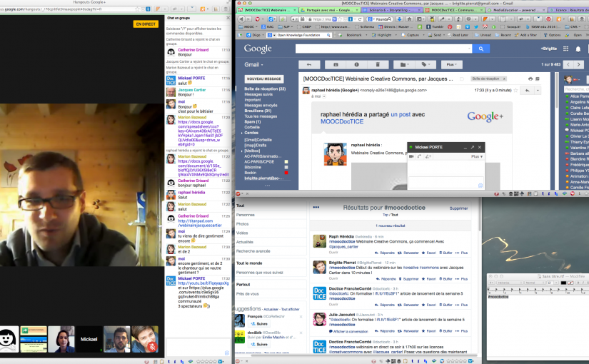
Task: Open Recherche avancée in Twitter sidebar
Action: [x=253, y=251]
